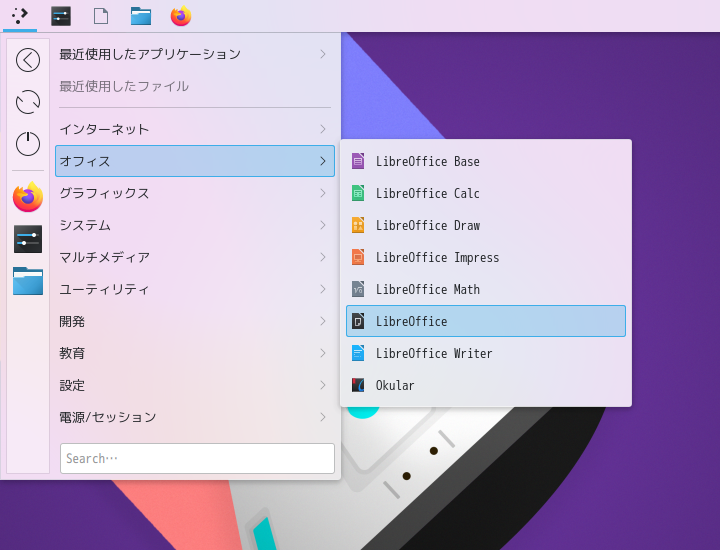Open the file manager folder icon in the top panel
The image size is (720, 550).
141,16
